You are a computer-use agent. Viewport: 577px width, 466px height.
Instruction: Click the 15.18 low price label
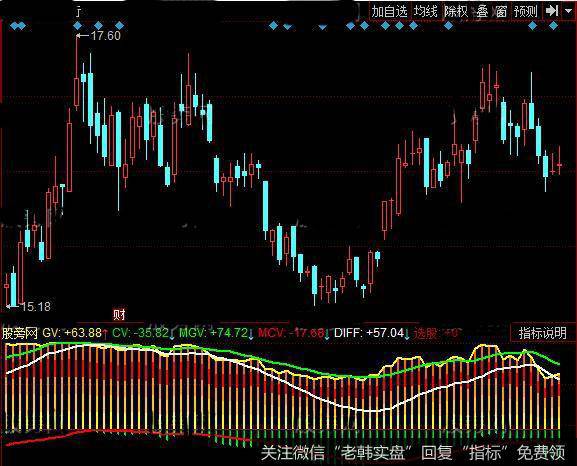pyautogui.click(x=35, y=306)
